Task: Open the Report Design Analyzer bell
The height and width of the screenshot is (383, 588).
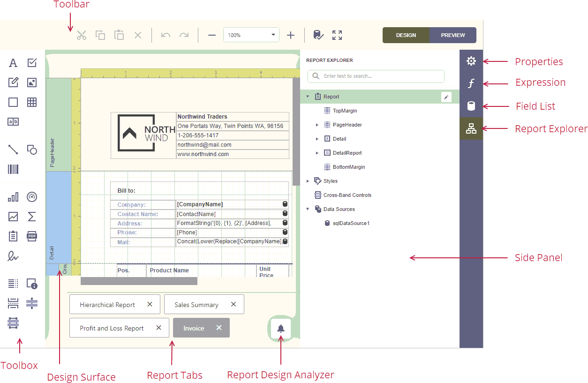Action: (x=280, y=329)
